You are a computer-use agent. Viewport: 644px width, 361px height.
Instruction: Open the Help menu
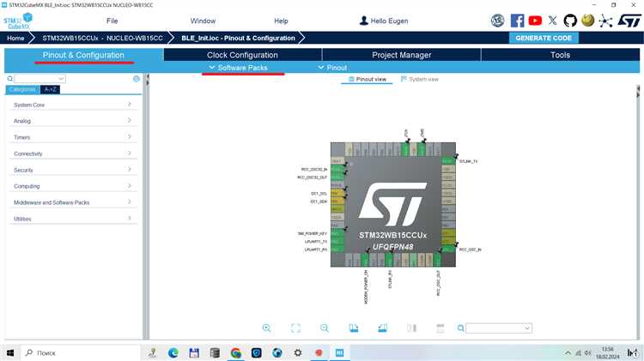pos(281,21)
